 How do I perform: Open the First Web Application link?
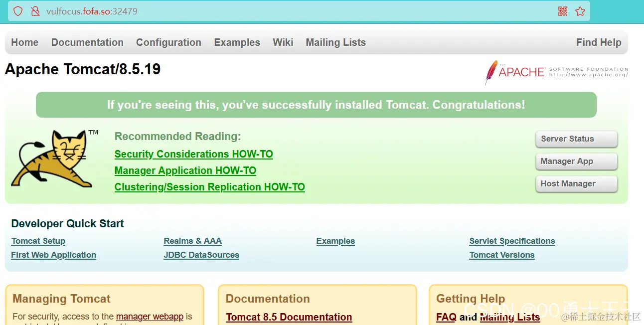coord(53,255)
